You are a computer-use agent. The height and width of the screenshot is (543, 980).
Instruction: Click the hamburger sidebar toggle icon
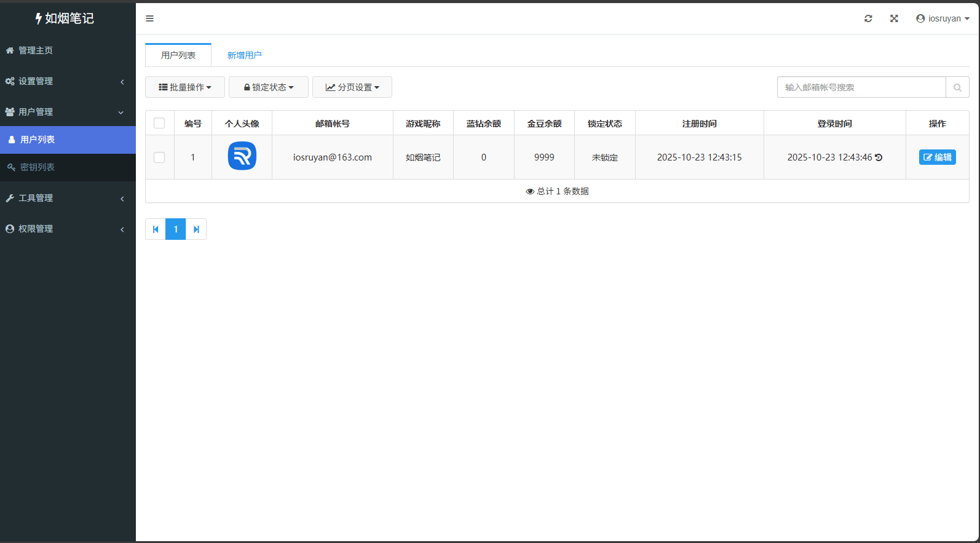coord(149,18)
